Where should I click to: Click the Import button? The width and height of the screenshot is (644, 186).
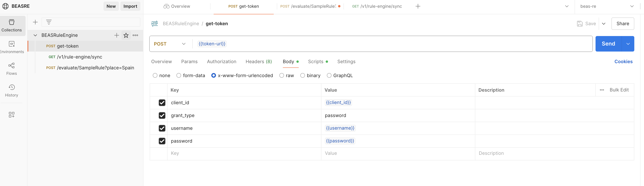[130, 6]
